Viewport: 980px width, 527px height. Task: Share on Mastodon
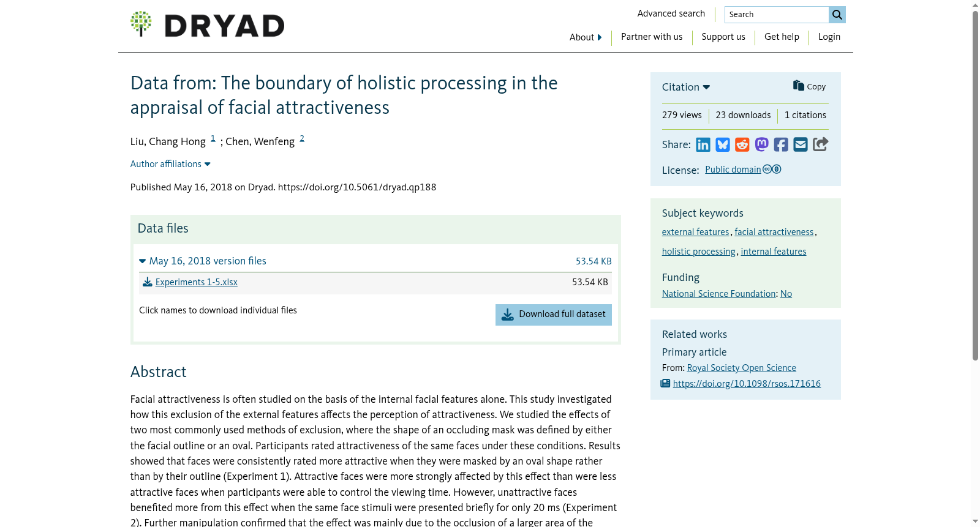pos(761,144)
